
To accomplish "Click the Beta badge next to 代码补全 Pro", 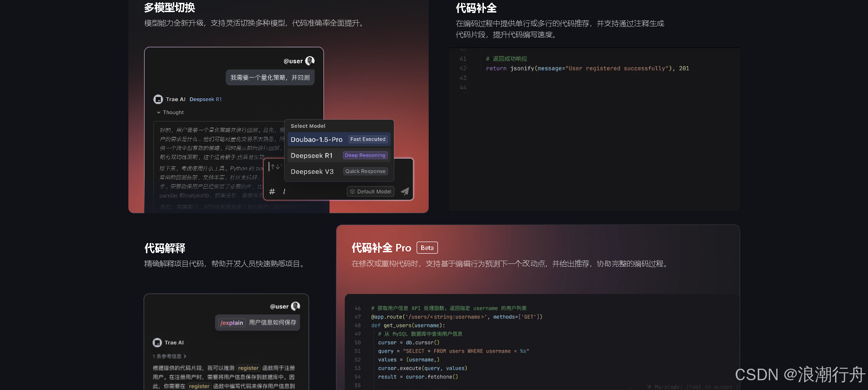I will [427, 248].
